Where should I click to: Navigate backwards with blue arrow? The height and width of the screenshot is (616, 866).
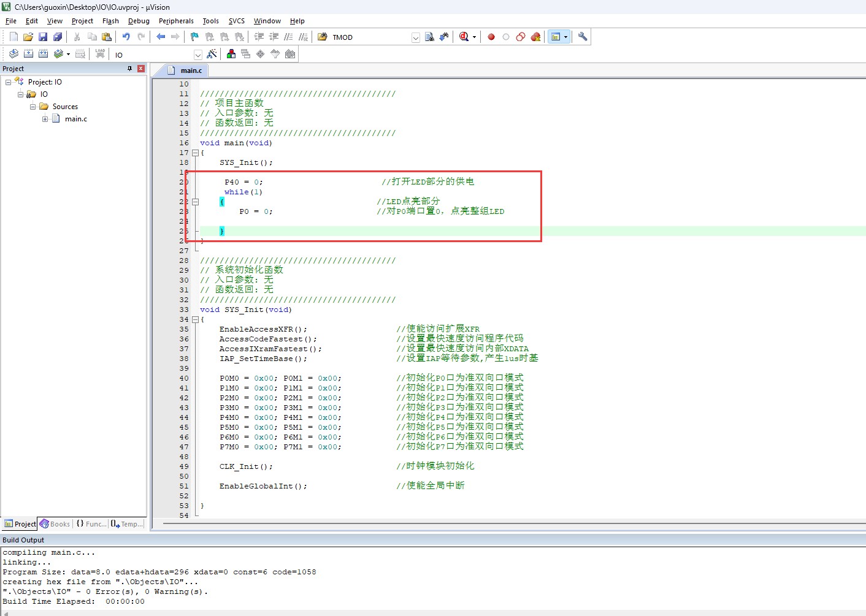coord(161,37)
